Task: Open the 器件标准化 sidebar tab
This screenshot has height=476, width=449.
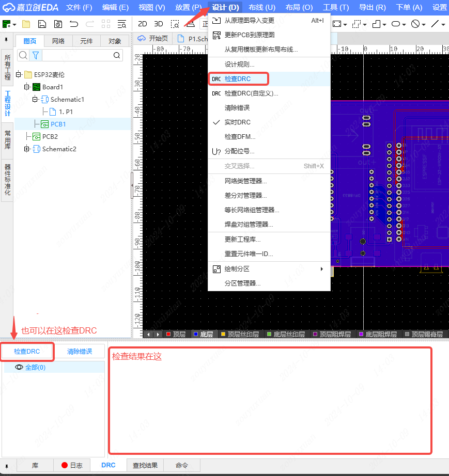Action: pyautogui.click(x=7, y=180)
